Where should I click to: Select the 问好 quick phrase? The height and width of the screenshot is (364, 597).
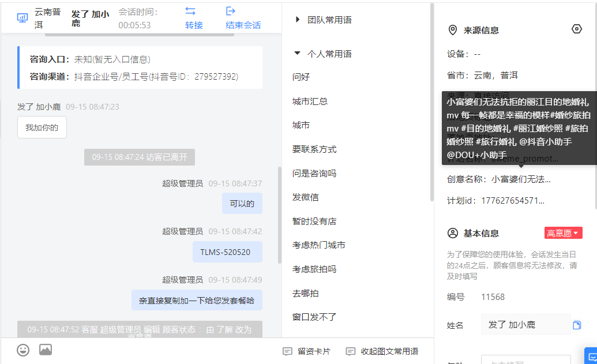point(301,77)
